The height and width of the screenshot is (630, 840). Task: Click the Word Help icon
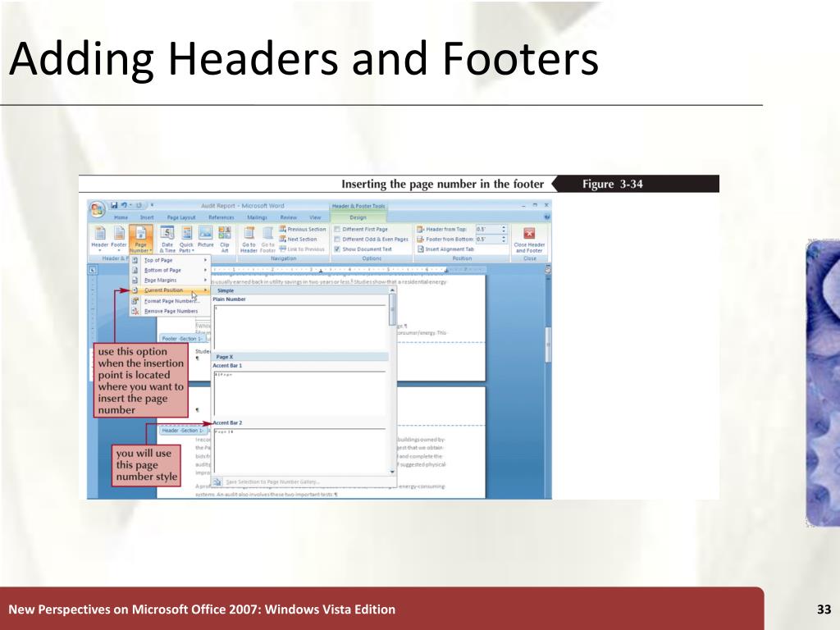pos(547,217)
